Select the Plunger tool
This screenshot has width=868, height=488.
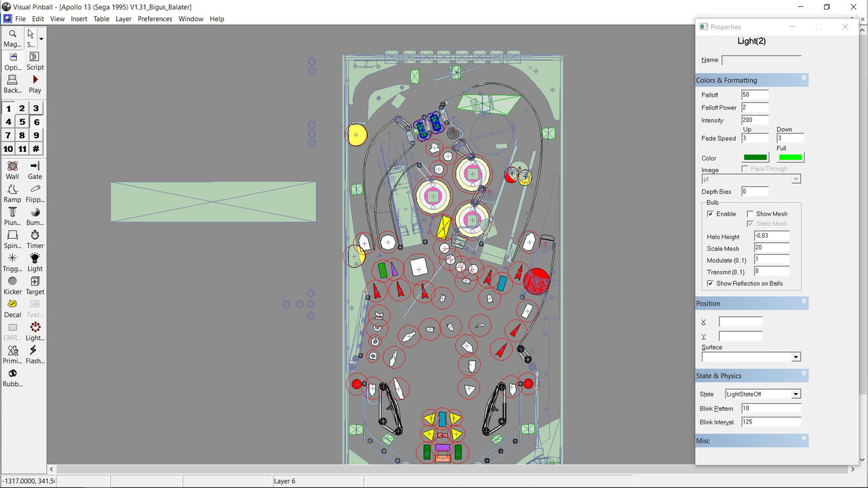coord(12,216)
